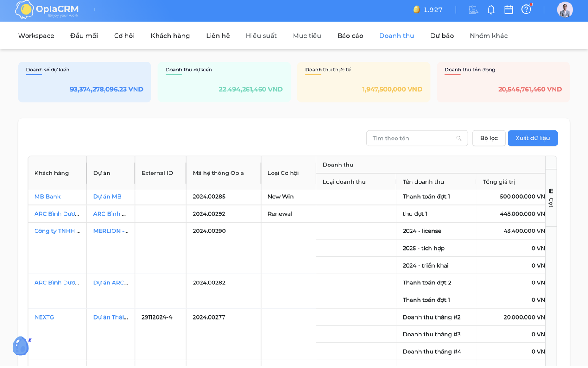Open the MERLION project link
Image resolution: width=588 pixels, height=368 pixels.
(x=111, y=231)
